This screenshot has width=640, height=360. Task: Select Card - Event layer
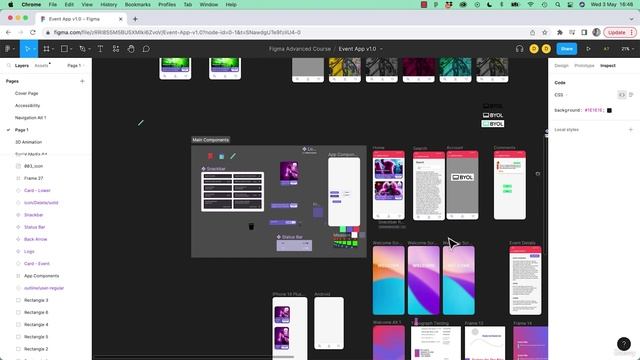37,264
